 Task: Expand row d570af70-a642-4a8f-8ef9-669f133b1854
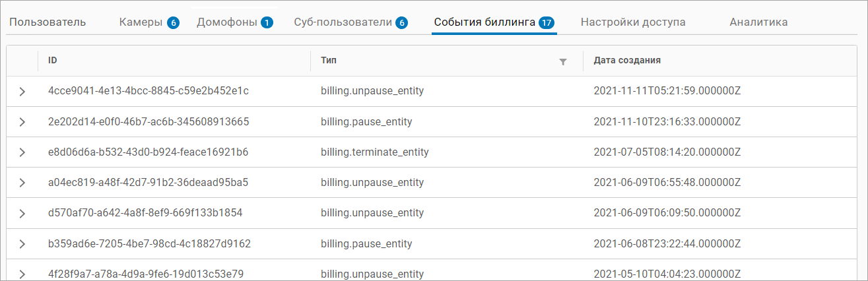tap(22, 213)
